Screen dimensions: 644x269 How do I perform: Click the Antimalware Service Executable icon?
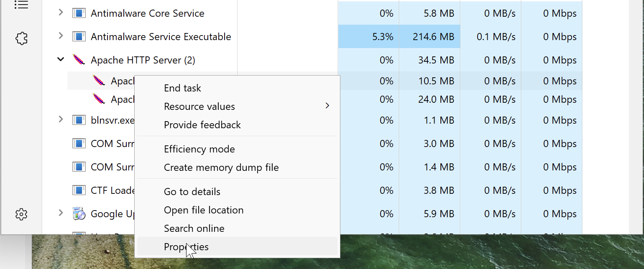[x=79, y=37]
